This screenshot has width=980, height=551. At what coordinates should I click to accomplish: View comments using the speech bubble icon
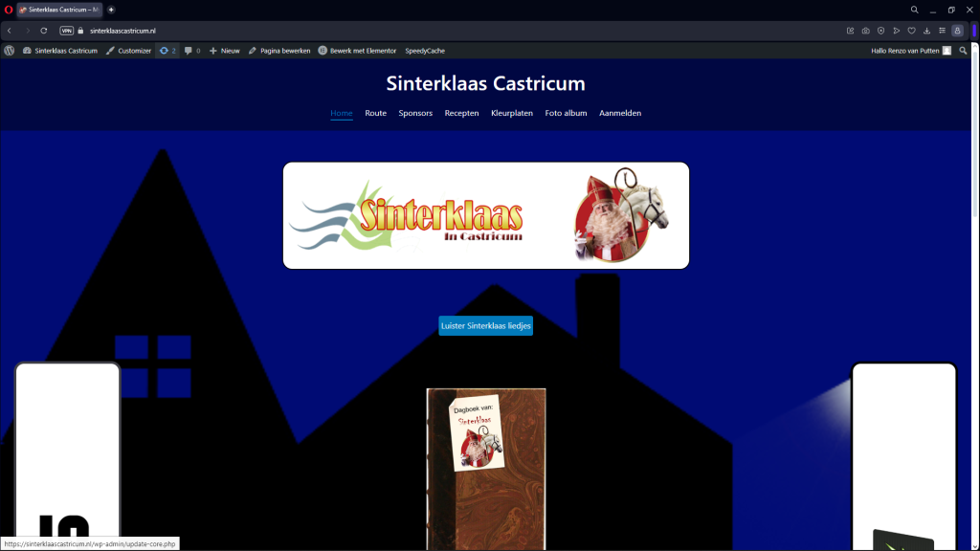click(x=189, y=51)
